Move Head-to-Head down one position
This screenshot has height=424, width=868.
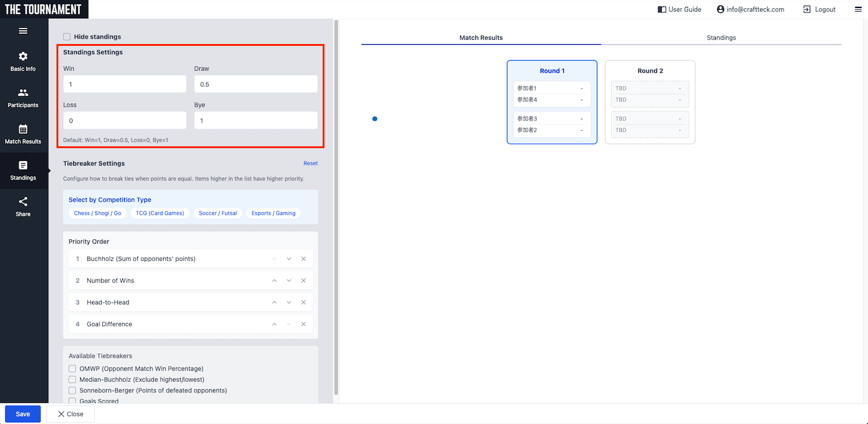289,303
